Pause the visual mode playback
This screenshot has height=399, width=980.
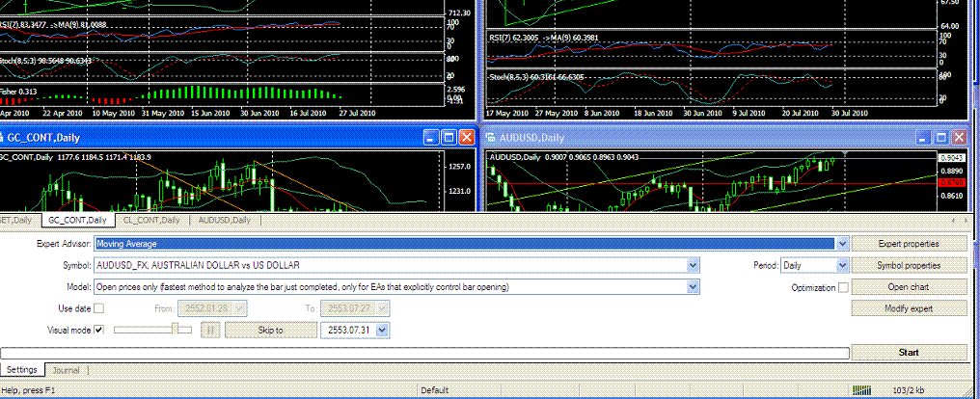tap(210, 330)
